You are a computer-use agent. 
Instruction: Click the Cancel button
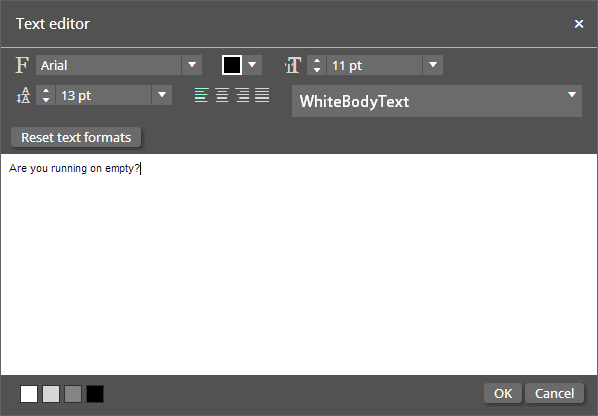click(x=555, y=393)
